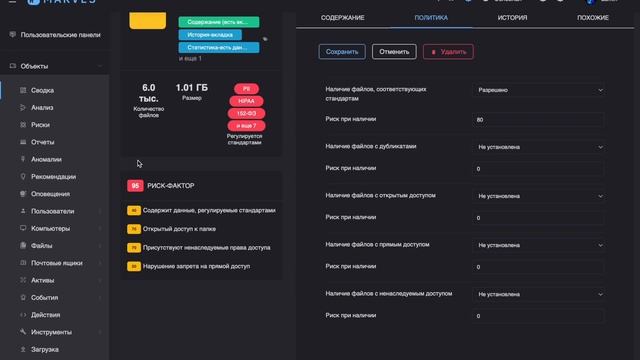Switch to the Содержание tab
The width and height of the screenshot is (640, 360).
click(342, 18)
